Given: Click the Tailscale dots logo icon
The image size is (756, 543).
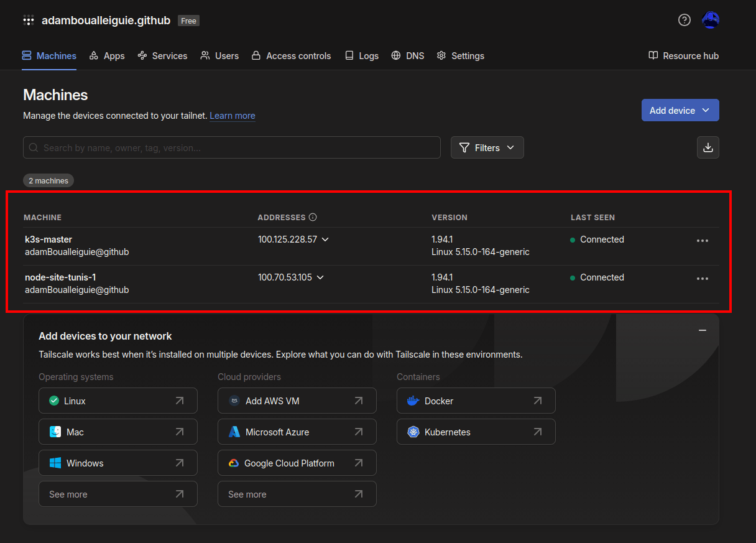Looking at the screenshot, I should (29, 21).
